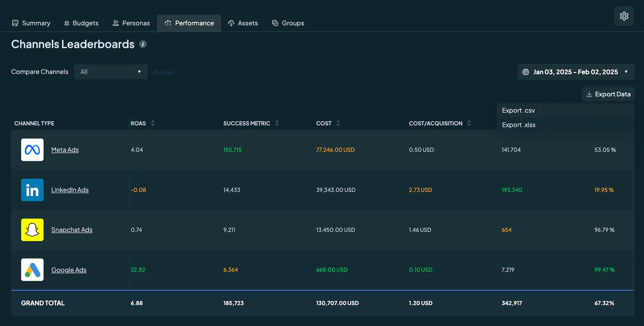
Task: Switch to the Summary tab
Action: coord(31,23)
